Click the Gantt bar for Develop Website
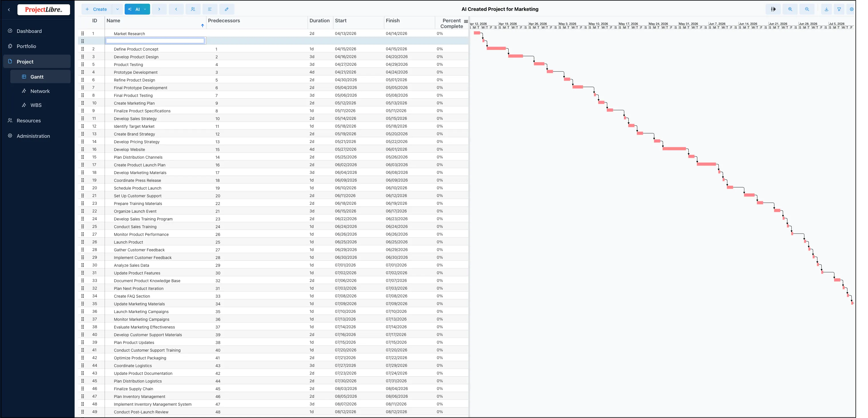Image resolution: width=868 pixels, height=418 pixels. click(x=674, y=149)
